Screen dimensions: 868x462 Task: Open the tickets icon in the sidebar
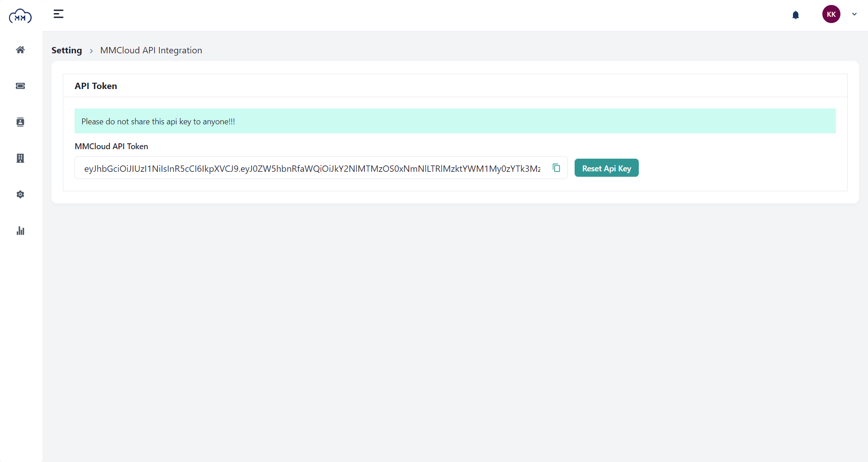tap(20, 86)
